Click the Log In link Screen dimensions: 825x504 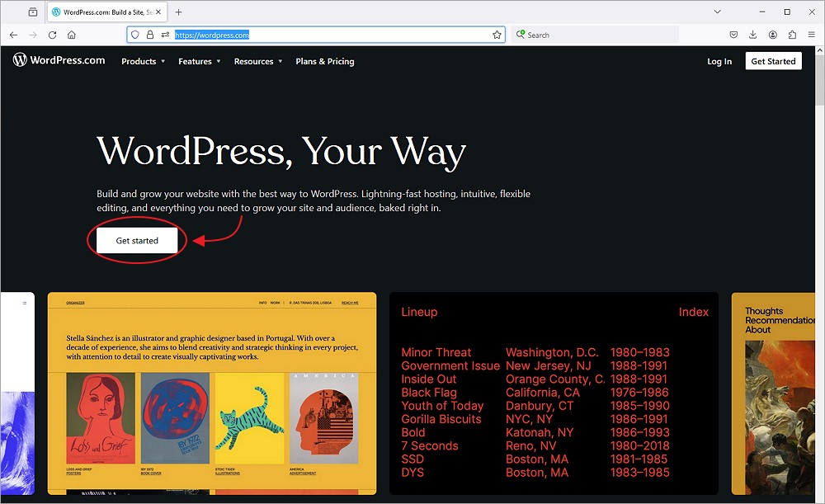pyautogui.click(x=719, y=61)
